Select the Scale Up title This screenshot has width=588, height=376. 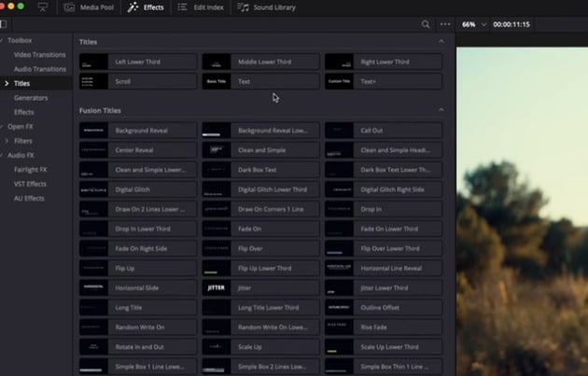click(x=260, y=347)
